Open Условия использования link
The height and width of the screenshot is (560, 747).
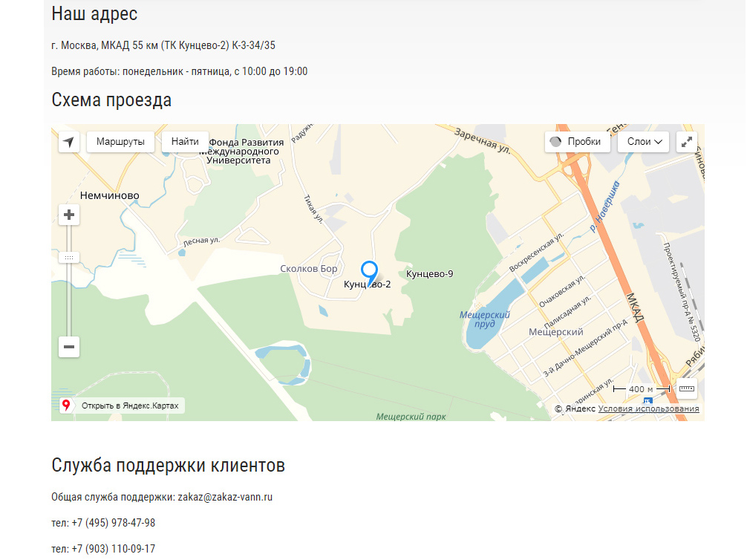pyautogui.click(x=648, y=408)
